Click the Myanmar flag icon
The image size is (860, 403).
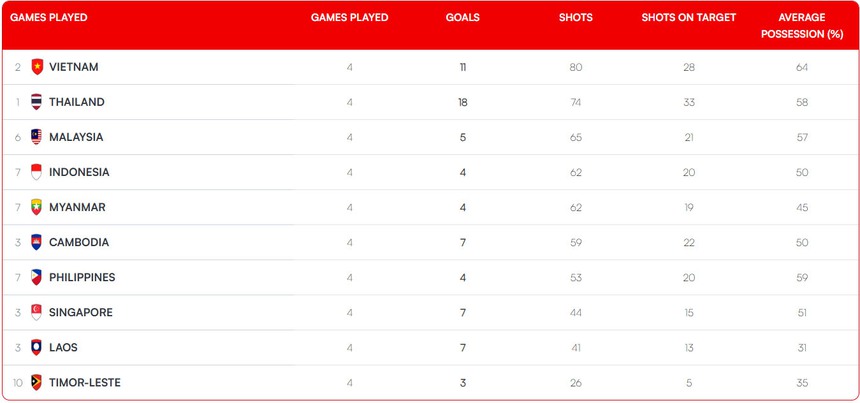[x=37, y=207]
